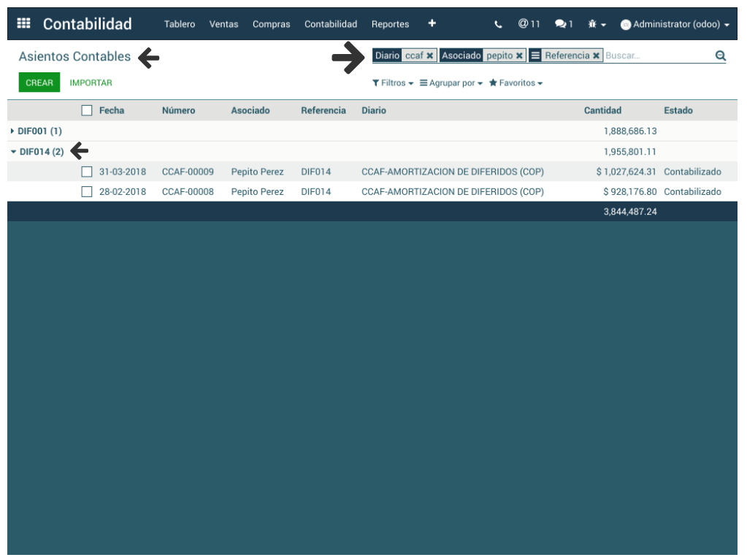Open the @ mentions inbox counter
The height and width of the screenshot is (560, 747).
[529, 24]
